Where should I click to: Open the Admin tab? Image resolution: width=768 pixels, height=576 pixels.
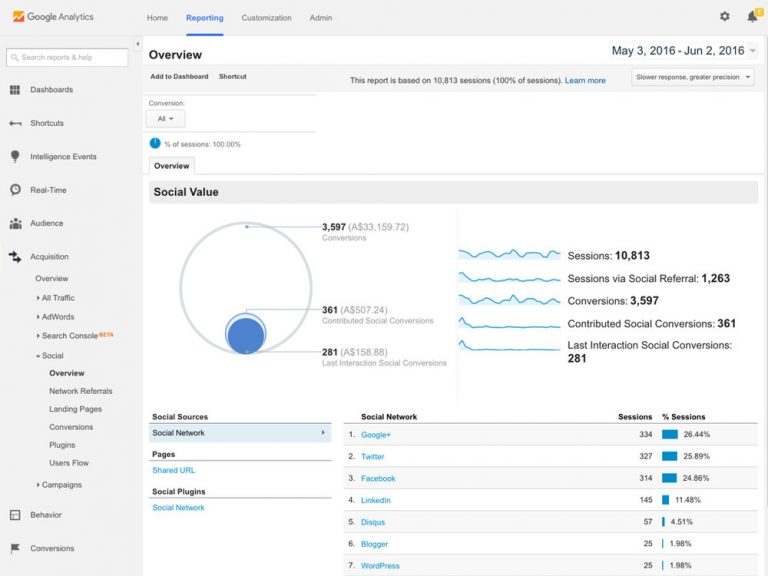pos(321,18)
